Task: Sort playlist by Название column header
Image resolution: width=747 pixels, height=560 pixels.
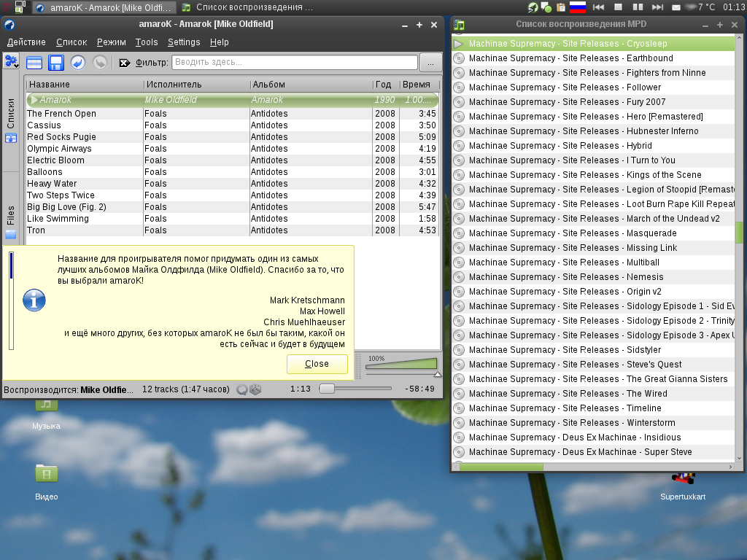Action: pos(85,85)
